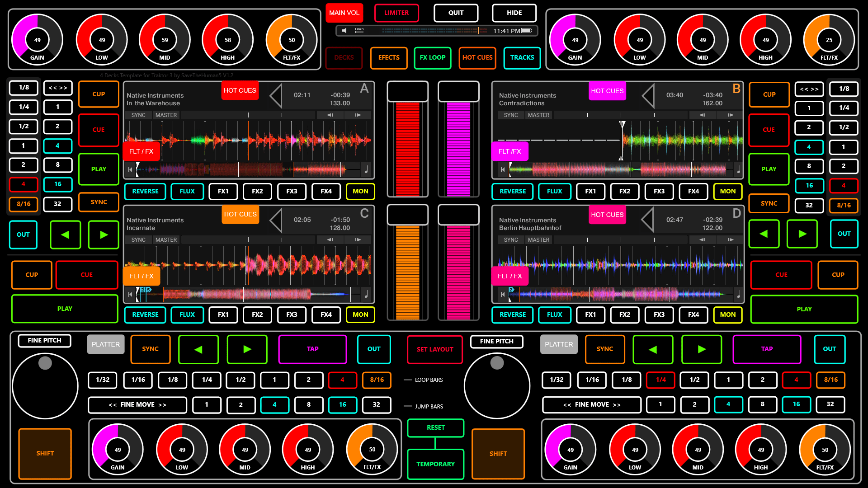Image resolution: width=868 pixels, height=488 pixels.
Task: Click green right arrow beside left OUT button
Action: (104, 235)
